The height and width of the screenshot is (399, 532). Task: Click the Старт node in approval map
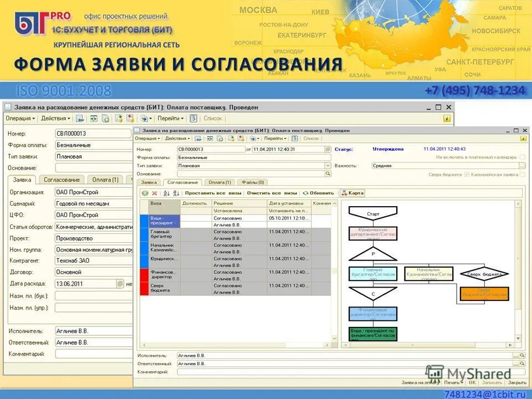(373, 213)
